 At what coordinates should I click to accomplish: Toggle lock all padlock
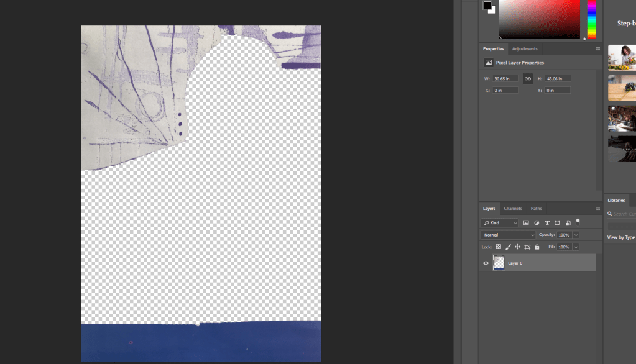click(537, 247)
